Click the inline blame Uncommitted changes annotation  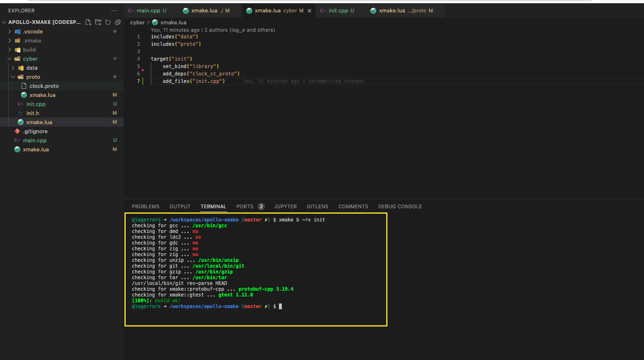point(304,81)
